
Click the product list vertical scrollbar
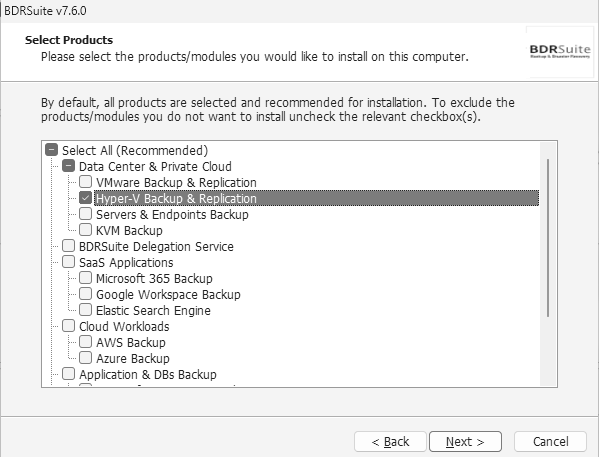548,238
